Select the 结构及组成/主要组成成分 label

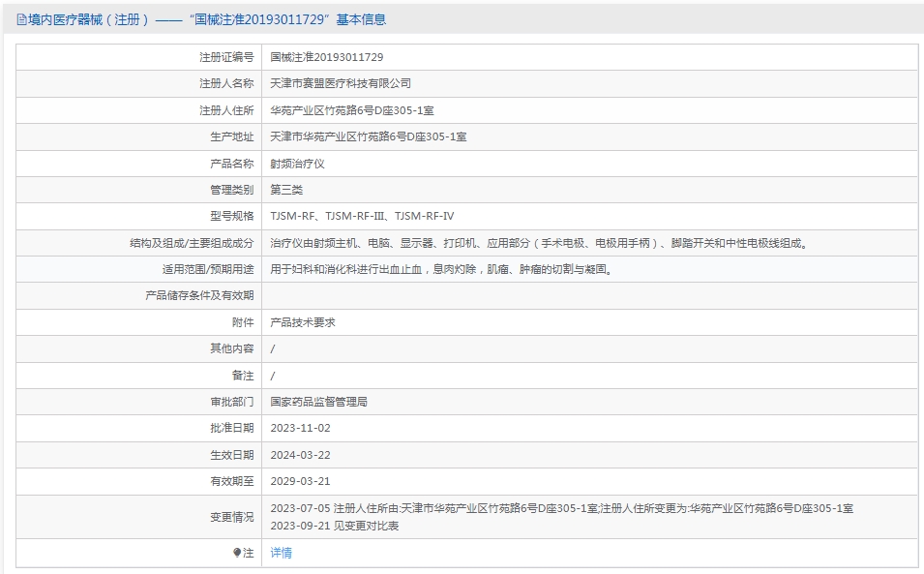click(192, 243)
